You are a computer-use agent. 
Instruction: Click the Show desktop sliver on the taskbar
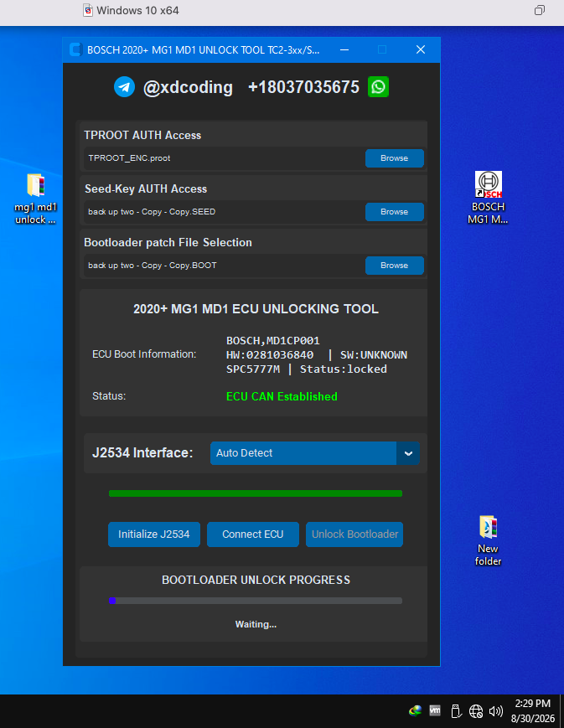click(561, 710)
